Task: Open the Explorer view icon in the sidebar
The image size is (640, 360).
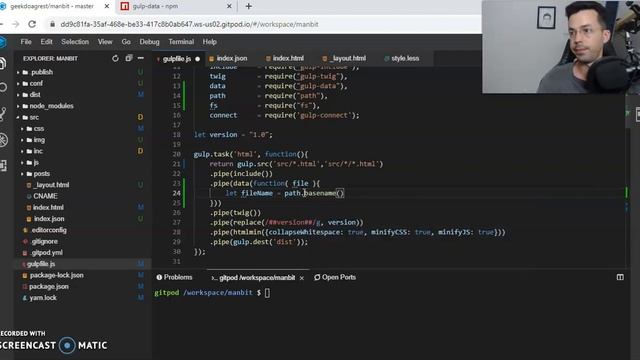Action: [x=3, y=63]
